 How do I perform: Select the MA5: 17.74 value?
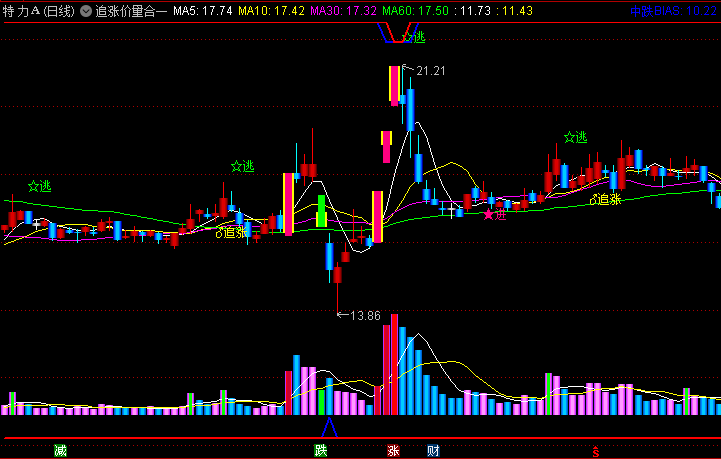(203, 11)
